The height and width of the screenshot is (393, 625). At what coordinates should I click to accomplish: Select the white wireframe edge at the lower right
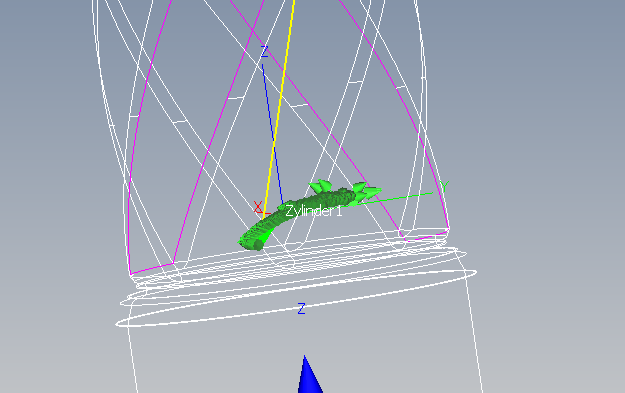(x=474, y=327)
